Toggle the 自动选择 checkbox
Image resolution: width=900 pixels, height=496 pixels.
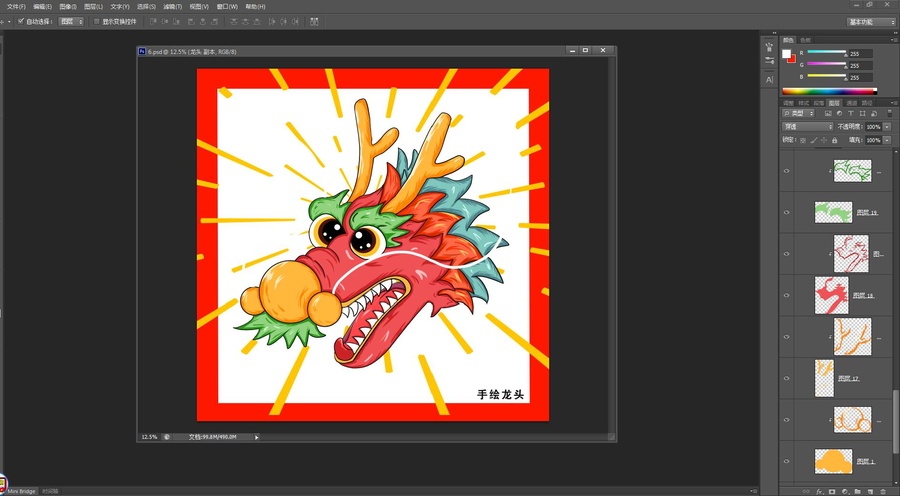pyautogui.click(x=21, y=21)
